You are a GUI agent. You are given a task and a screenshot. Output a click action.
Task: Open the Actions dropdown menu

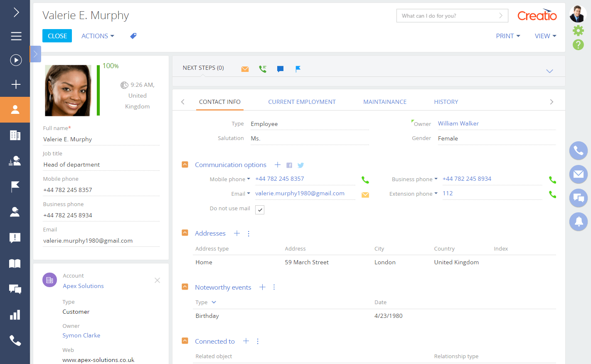point(98,36)
